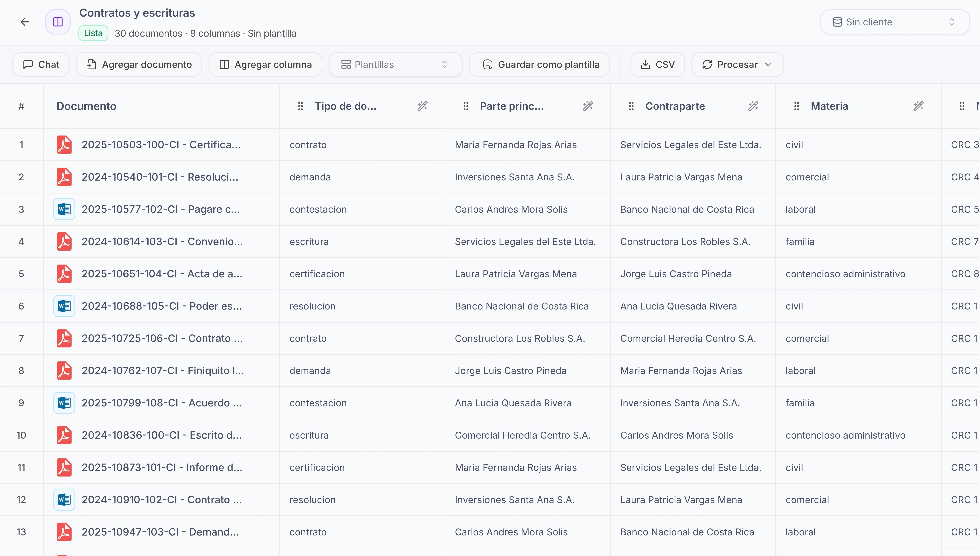The width and height of the screenshot is (980, 556).
Task: Select Materia cell 'laboral' in row 3
Action: point(859,209)
